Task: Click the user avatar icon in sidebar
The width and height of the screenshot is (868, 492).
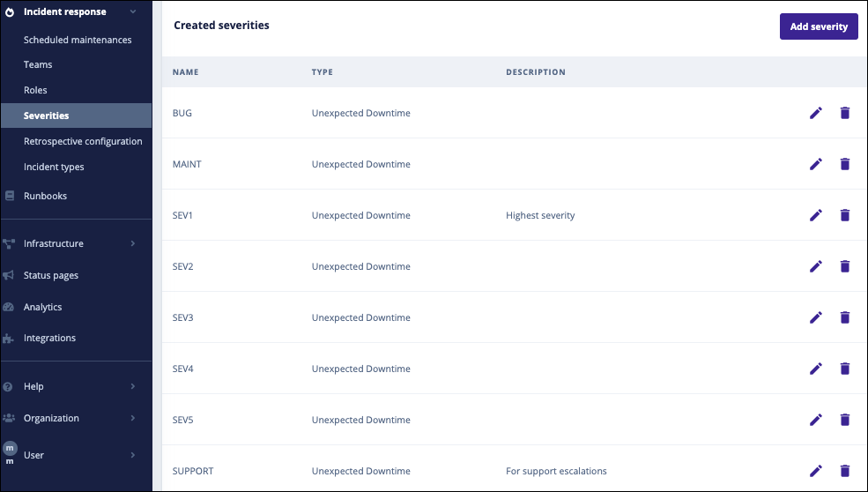Action: click(11, 449)
